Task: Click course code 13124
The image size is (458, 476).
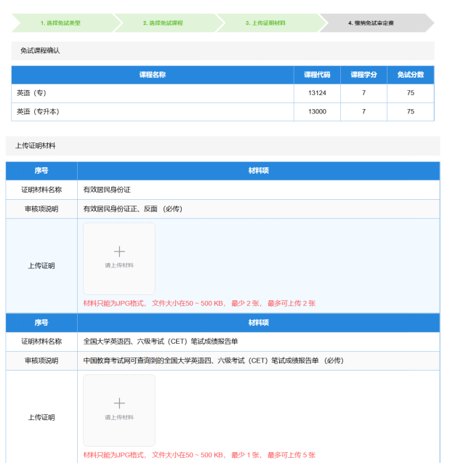Action: pyautogui.click(x=317, y=93)
